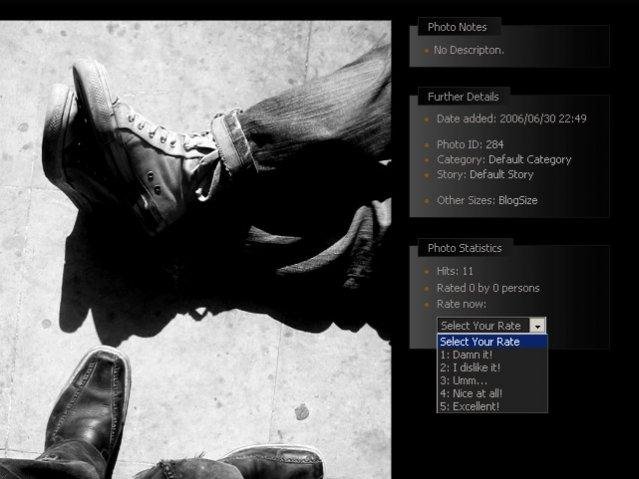The width and height of the screenshot is (639, 479).
Task: Choose the highlighted Select Your Rate option
Action: click(x=492, y=342)
